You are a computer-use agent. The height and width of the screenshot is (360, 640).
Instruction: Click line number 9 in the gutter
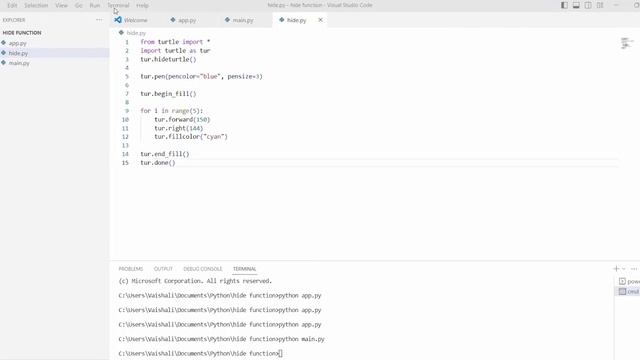tap(127, 111)
